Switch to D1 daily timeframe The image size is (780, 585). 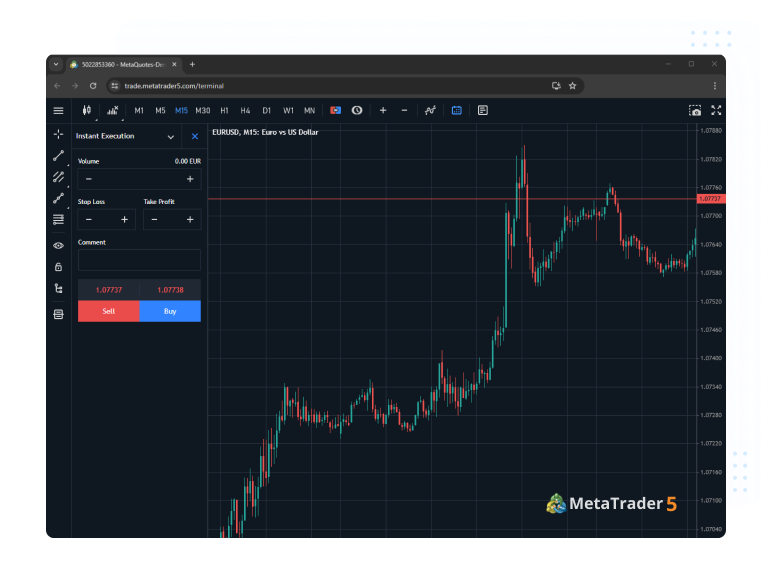(x=267, y=110)
